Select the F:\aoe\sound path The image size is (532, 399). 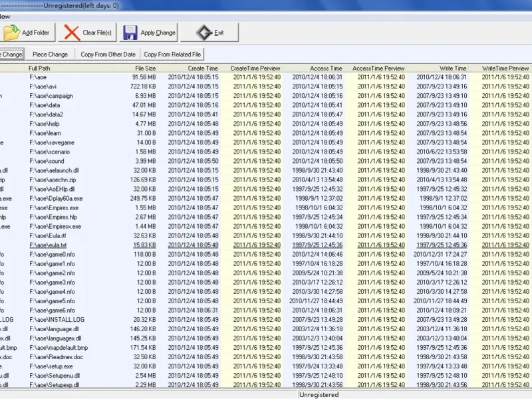47,161
